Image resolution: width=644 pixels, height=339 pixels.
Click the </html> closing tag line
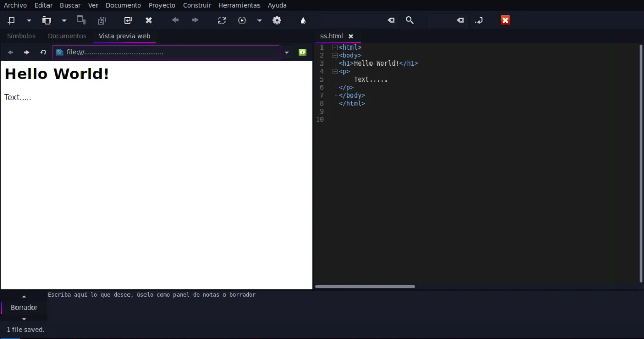coord(352,103)
